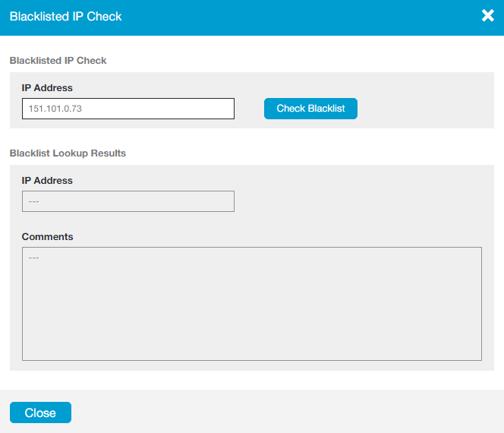
Task: Click the gray 'Blacklisted IP Check' section heading
Action: pyautogui.click(x=58, y=60)
